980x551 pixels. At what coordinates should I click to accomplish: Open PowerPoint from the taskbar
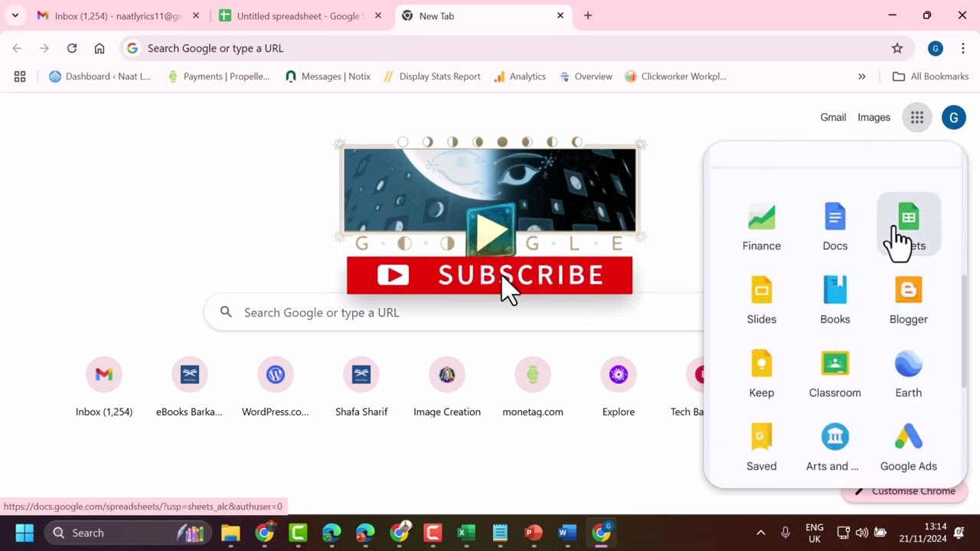point(534,533)
